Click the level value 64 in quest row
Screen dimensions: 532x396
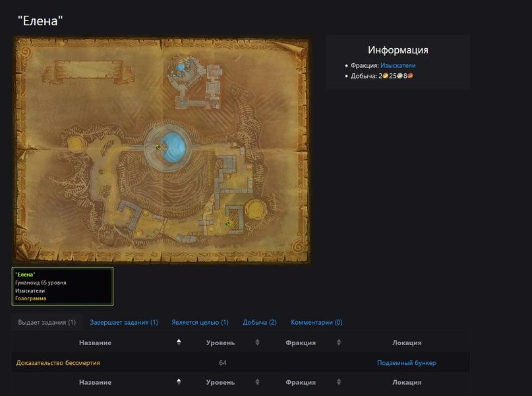click(223, 363)
